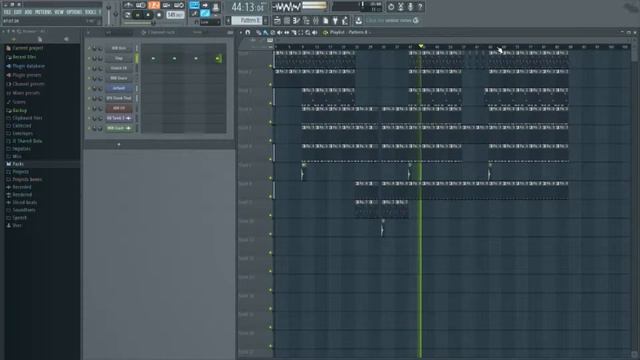Toggle the metronome icon
This screenshot has width=640, height=360.
click(129, 5)
